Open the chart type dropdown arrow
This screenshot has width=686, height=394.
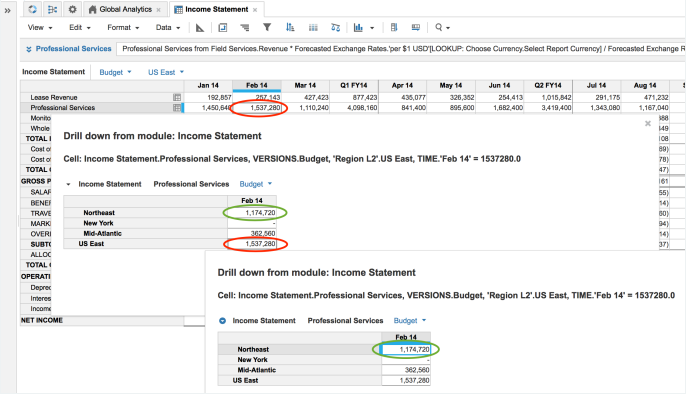coord(372,28)
